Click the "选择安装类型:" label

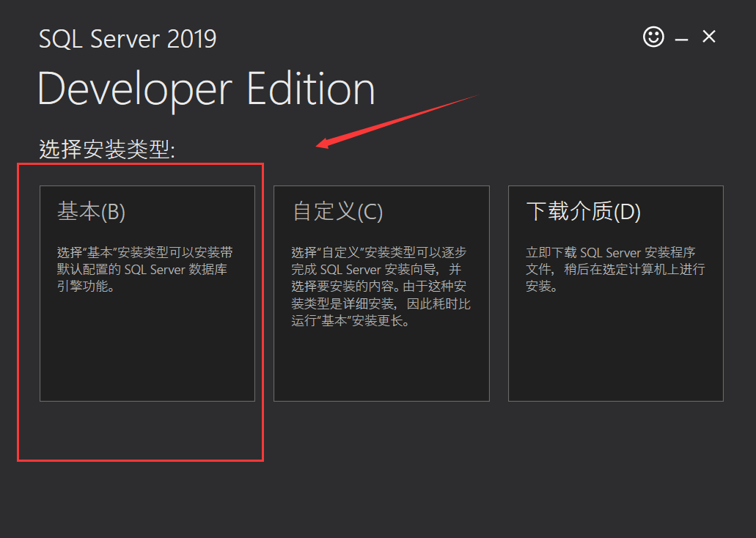pyautogui.click(x=106, y=149)
